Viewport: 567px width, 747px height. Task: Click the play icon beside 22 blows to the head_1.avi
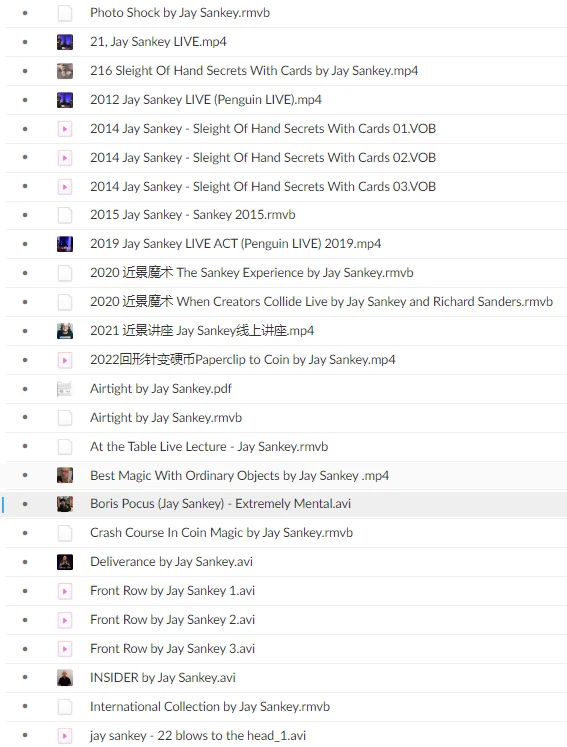pos(65,735)
